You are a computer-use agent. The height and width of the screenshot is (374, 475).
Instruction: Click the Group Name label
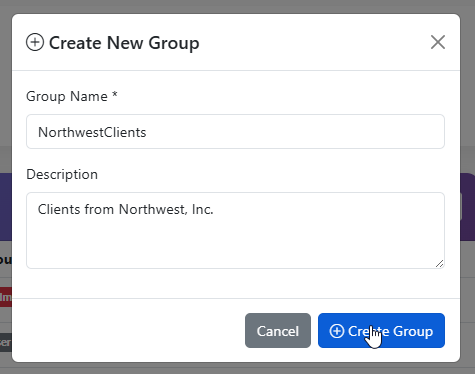[72, 96]
